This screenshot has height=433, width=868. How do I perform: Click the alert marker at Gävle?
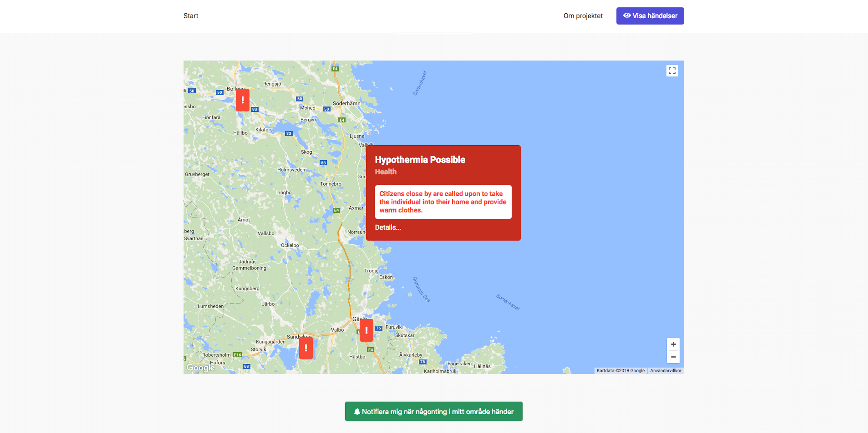[366, 330]
